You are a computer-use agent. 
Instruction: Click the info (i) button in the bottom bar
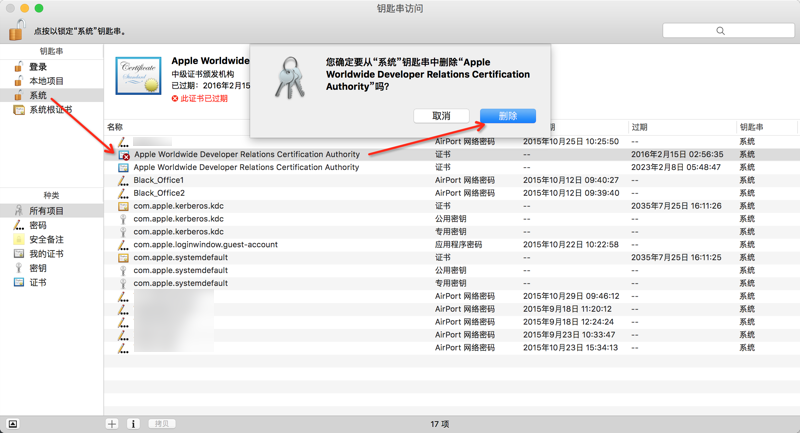[133, 424]
